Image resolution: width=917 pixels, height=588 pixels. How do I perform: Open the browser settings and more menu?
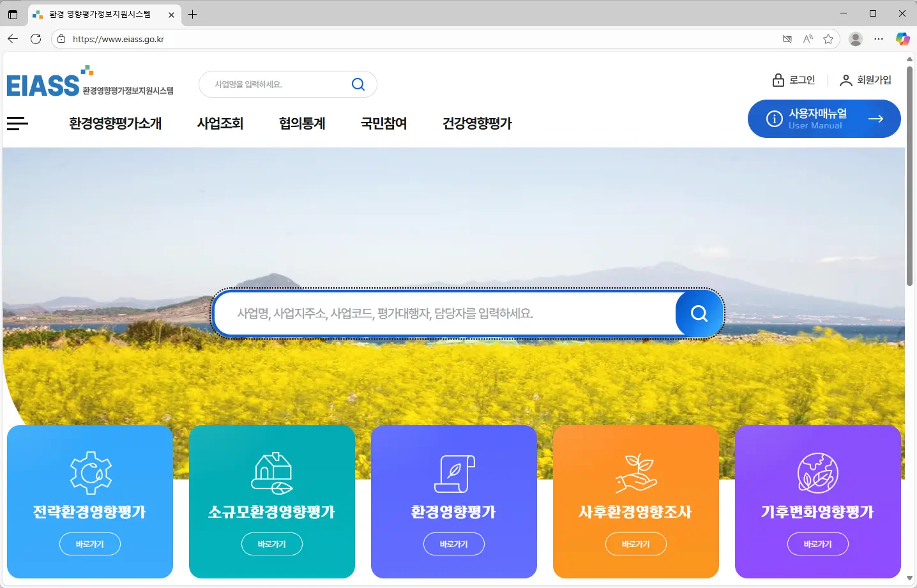click(879, 39)
